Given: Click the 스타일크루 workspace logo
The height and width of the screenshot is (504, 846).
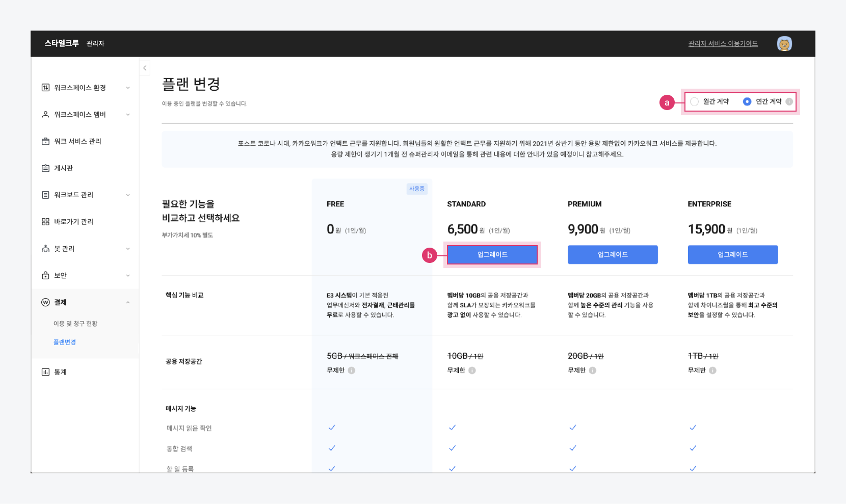Looking at the screenshot, I should (62, 43).
